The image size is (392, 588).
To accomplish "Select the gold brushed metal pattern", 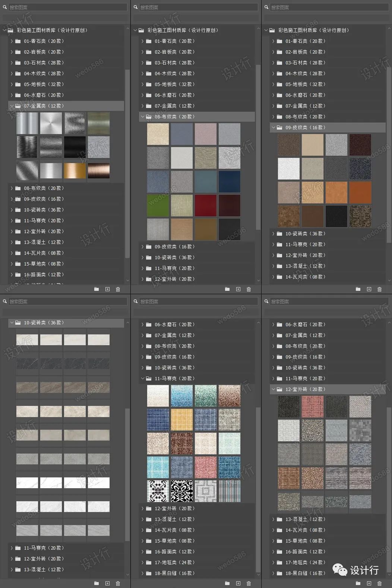I will pos(75,171).
